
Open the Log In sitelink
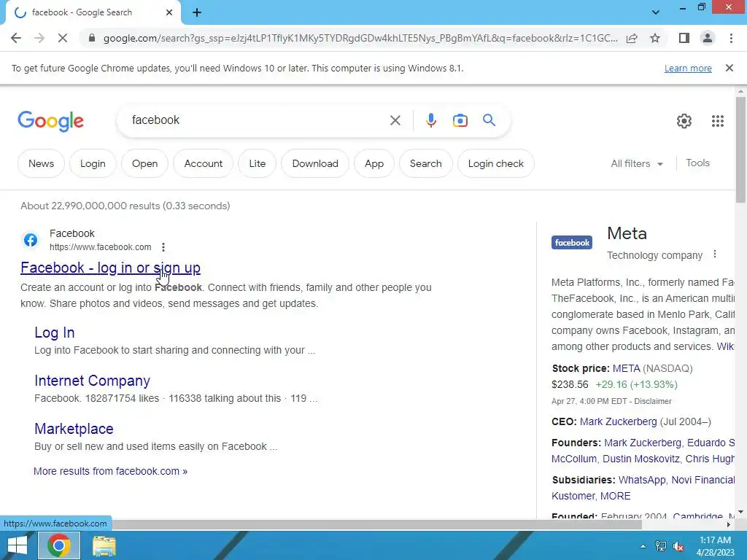[54, 332]
